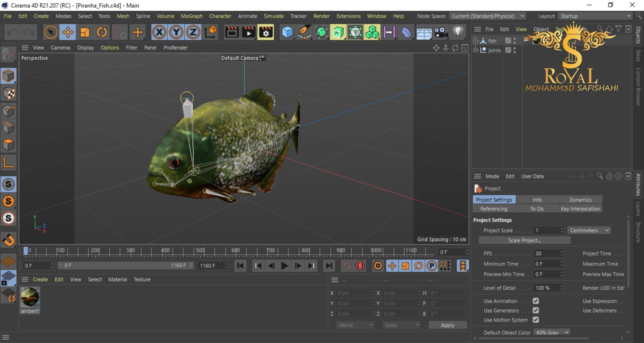This screenshot has width=644, height=343.
Task: Switch to Key Interpolation tab
Action: (x=580, y=209)
